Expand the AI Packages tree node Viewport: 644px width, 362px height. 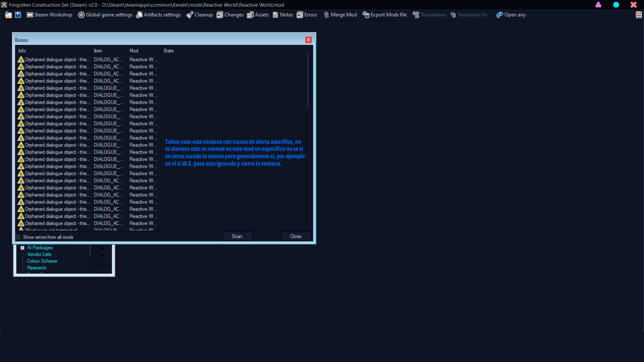coord(22,248)
